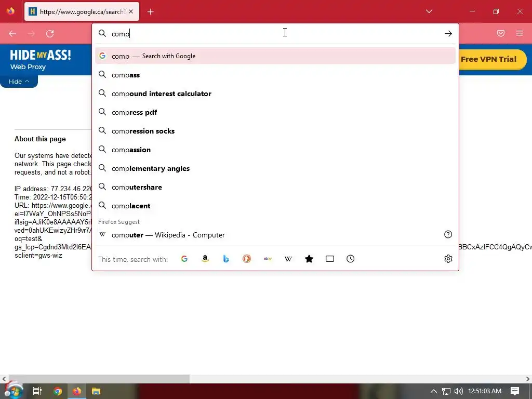Click the HideMyAss Web Proxy logo

[x=40, y=59]
